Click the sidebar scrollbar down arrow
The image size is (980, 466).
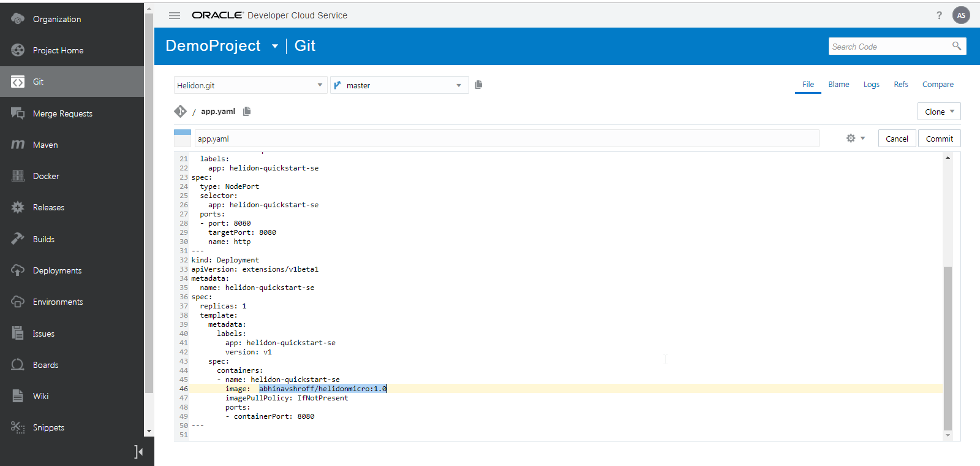click(x=149, y=431)
